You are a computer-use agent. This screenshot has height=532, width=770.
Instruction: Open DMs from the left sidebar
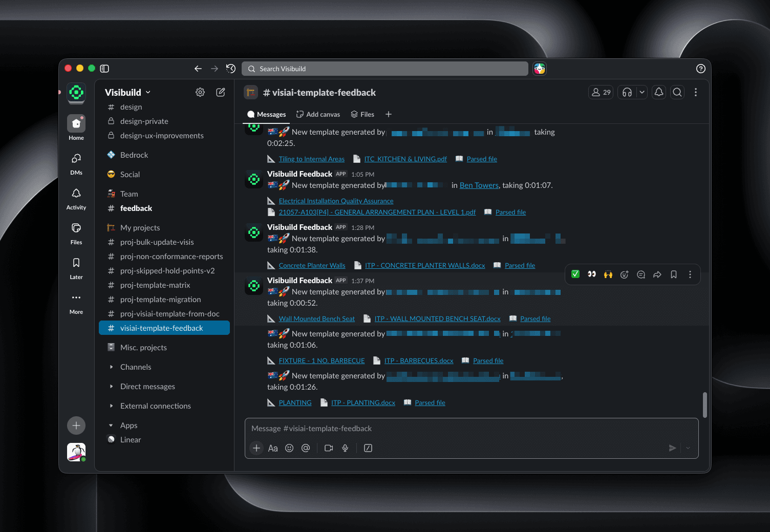pyautogui.click(x=76, y=164)
